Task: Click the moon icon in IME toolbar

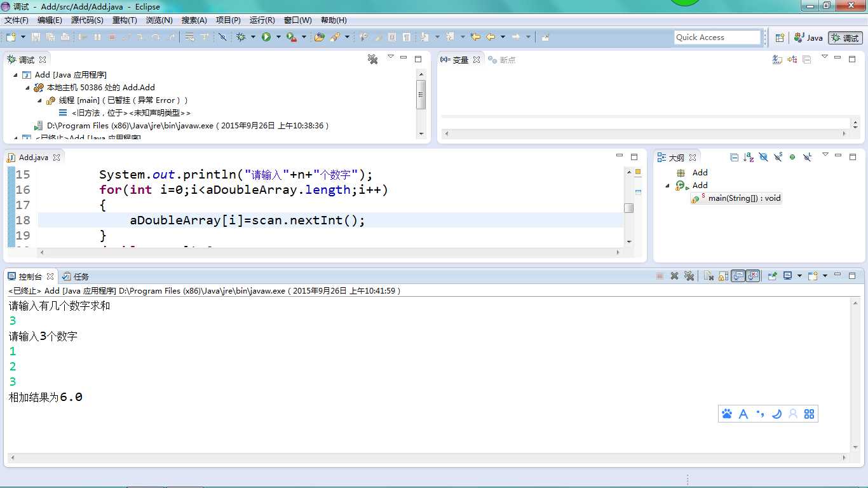Action: click(x=776, y=414)
